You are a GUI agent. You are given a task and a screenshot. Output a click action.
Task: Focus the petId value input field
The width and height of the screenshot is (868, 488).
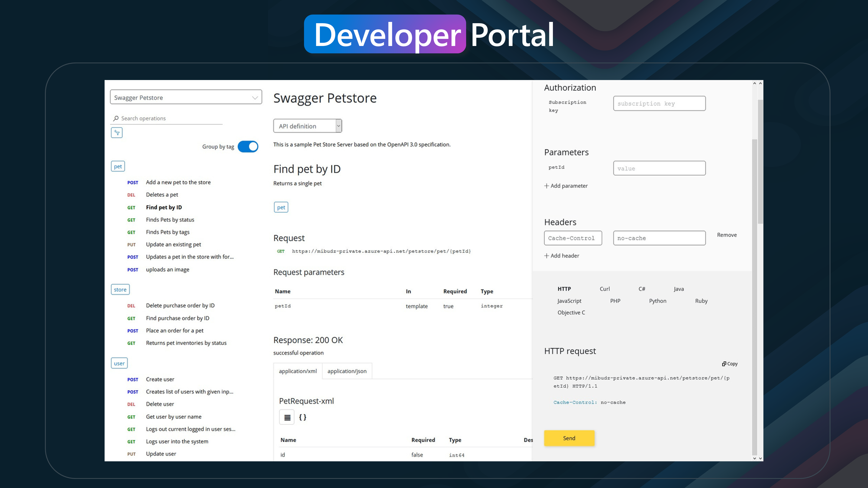point(659,168)
